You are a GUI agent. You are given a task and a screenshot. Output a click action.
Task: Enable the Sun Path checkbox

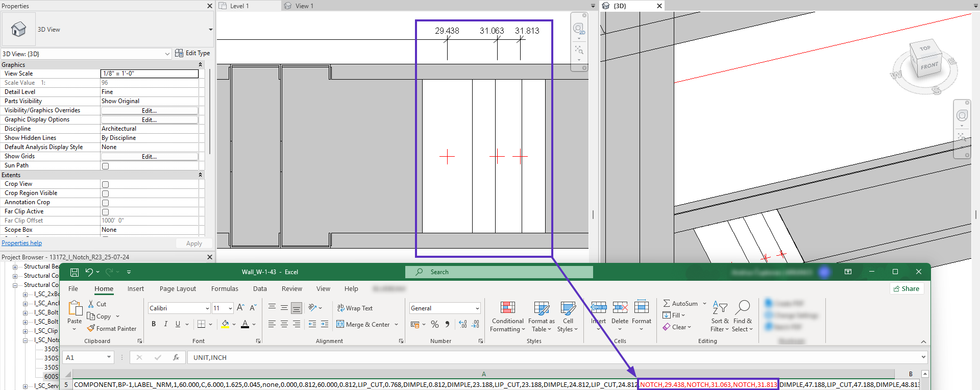coord(105,166)
